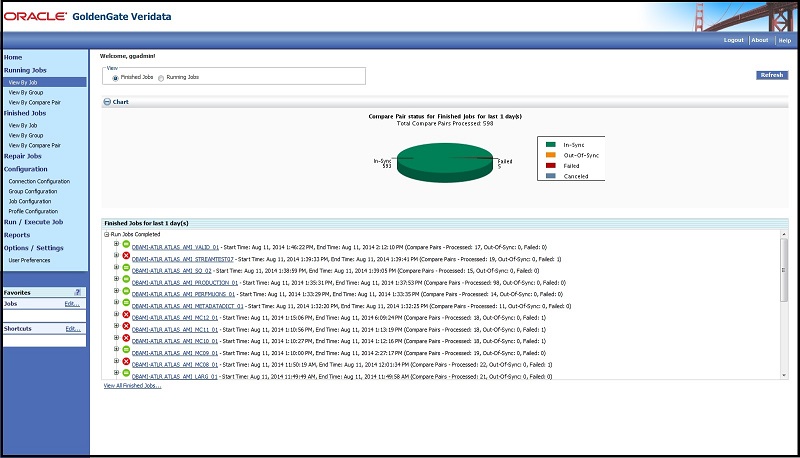Expand the PRODUCTION_01 job row
The width and height of the screenshot is (800, 458).
(116, 279)
